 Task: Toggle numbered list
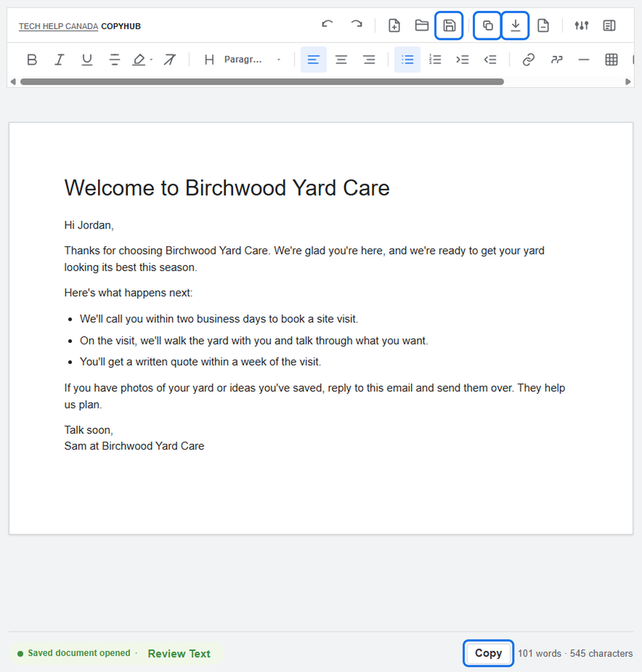point(435,60)
